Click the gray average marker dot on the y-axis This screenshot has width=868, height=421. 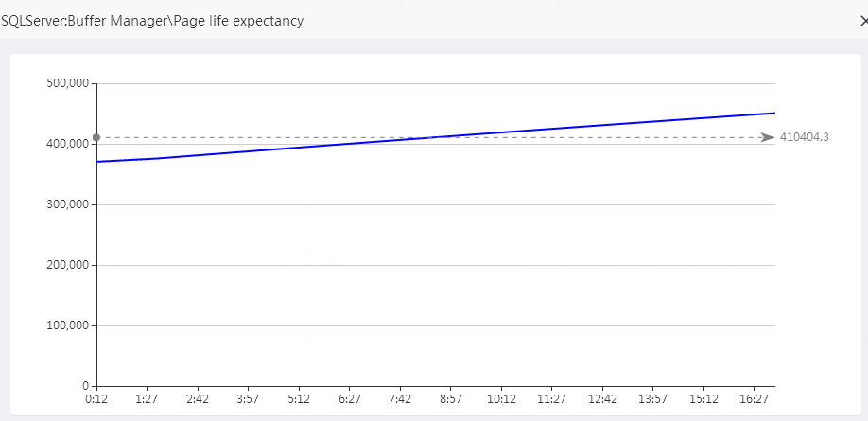pyautogui.click(x=96, y=138)
